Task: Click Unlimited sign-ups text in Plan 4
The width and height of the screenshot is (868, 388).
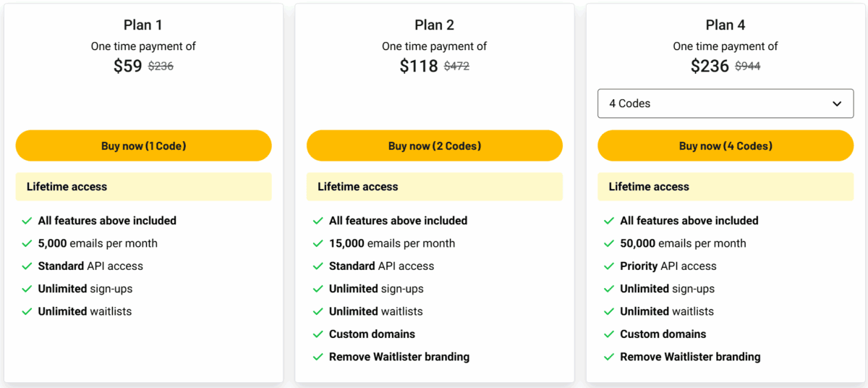Action: (667, 289)
